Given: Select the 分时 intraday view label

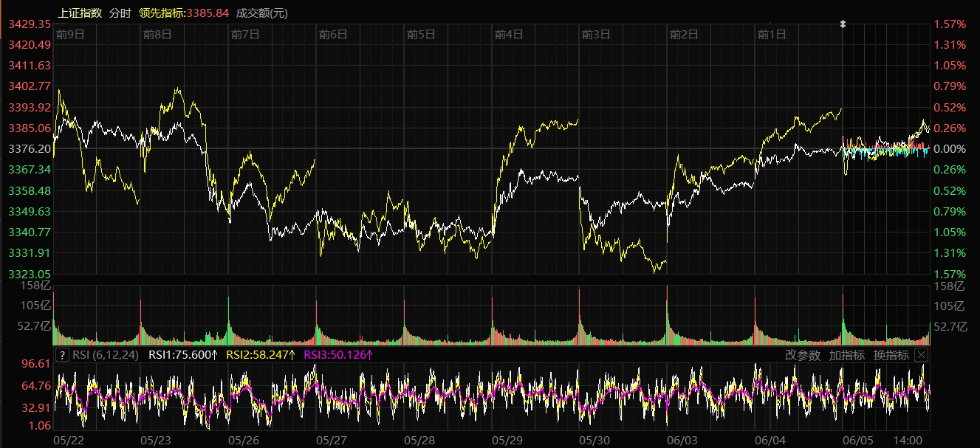Looking at the screenshot, I should (120, 13).
